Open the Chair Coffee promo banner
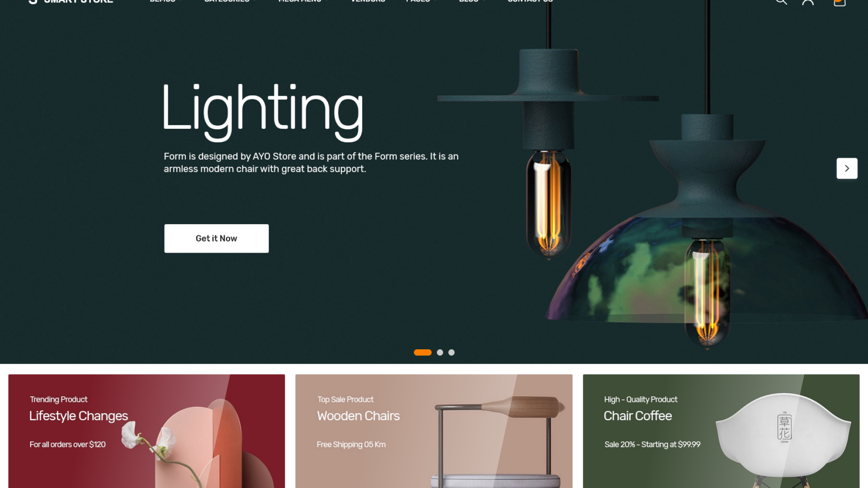Viewport: 868px width, 488px height. (721, 431)
